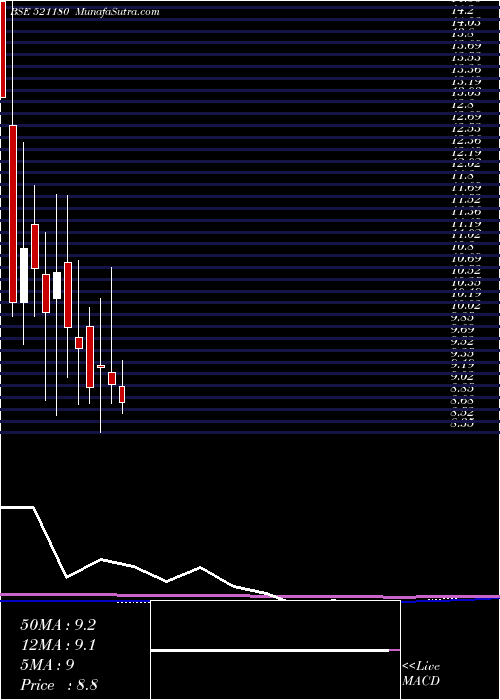The image size is (500, 700).
Task: Click the 5MA : 9 readout
Action: tap(48, 665)
